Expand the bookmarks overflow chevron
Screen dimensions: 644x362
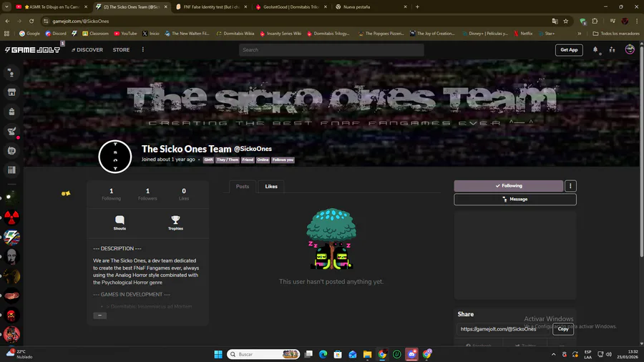pos(580,34)
